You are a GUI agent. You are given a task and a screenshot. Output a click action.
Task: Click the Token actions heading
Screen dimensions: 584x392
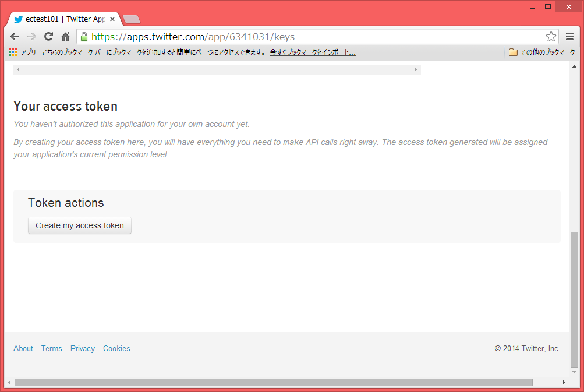[x=66, y=203]
